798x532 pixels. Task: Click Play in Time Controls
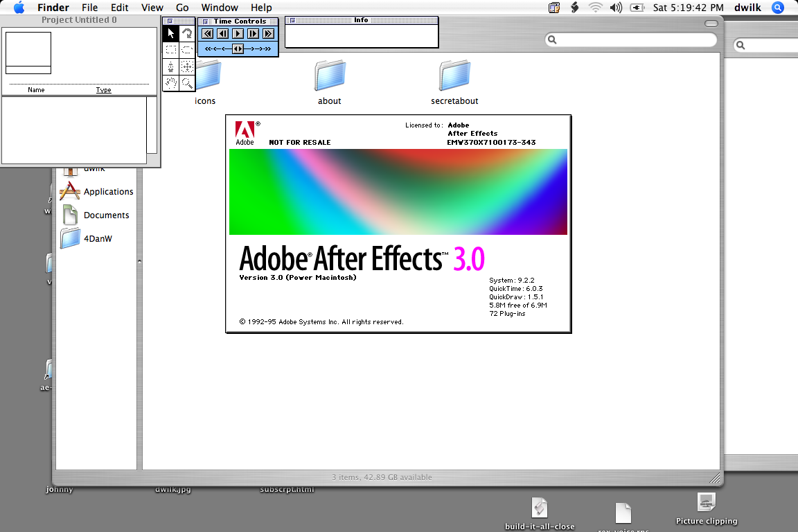(238, 34)
